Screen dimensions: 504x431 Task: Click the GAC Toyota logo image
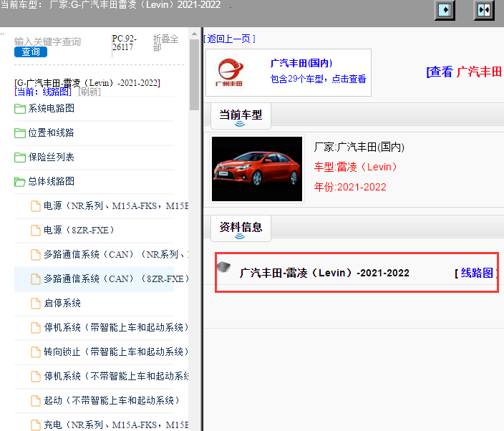coord(230,72)
